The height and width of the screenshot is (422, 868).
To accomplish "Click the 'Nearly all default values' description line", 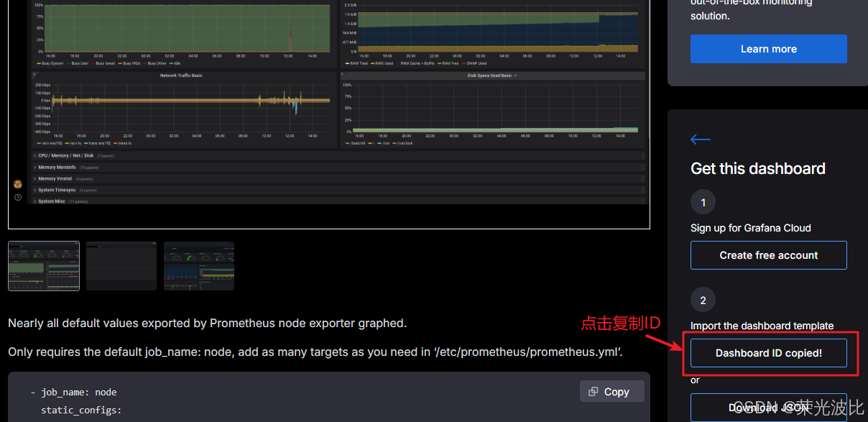I will pos(208,324).
